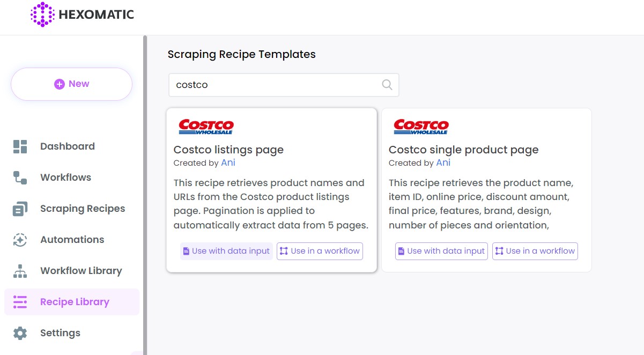Click the Workflows node icon

(x=20, y=177)
